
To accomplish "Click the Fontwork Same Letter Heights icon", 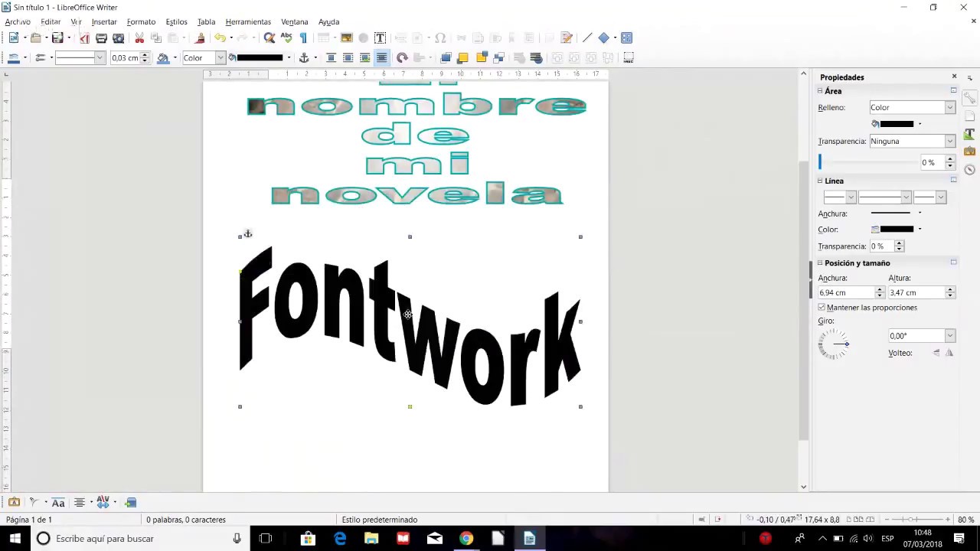I will [58, 502].
